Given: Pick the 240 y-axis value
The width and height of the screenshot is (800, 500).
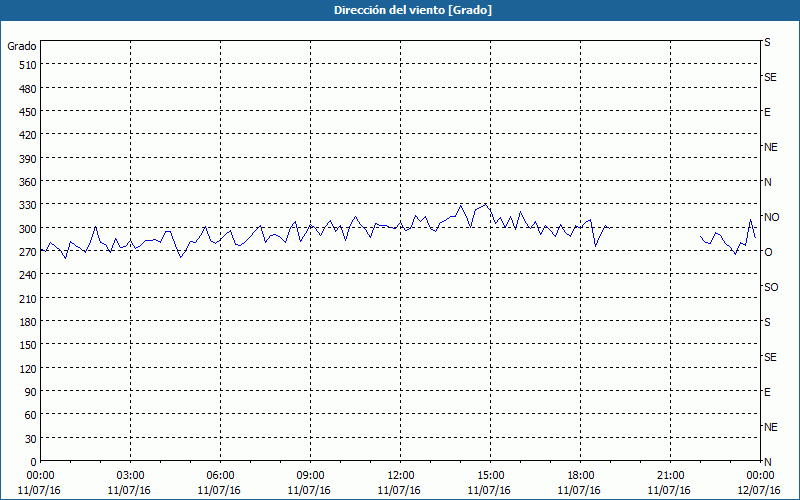Looking at the screenshot, I should (29, 275).
